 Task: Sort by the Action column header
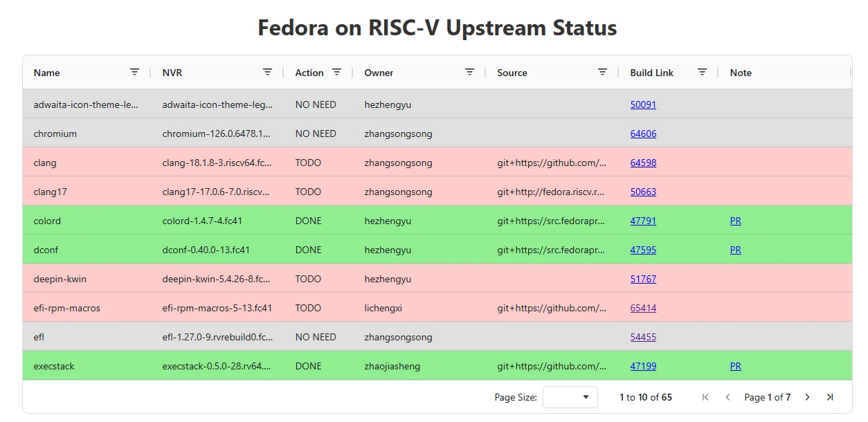coord(309,73)
